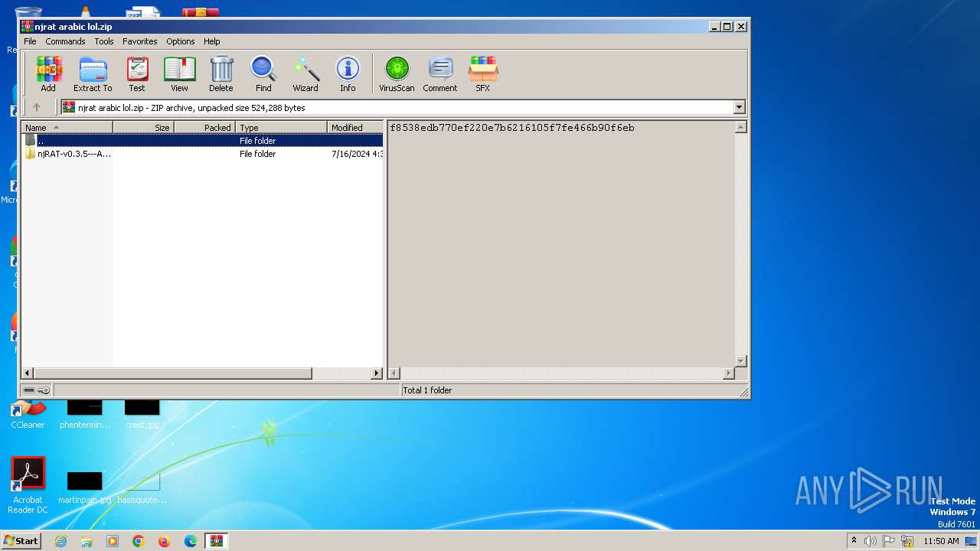980x551 pixels.
Task: Open the Tools menu
Action: pos(104,41)
